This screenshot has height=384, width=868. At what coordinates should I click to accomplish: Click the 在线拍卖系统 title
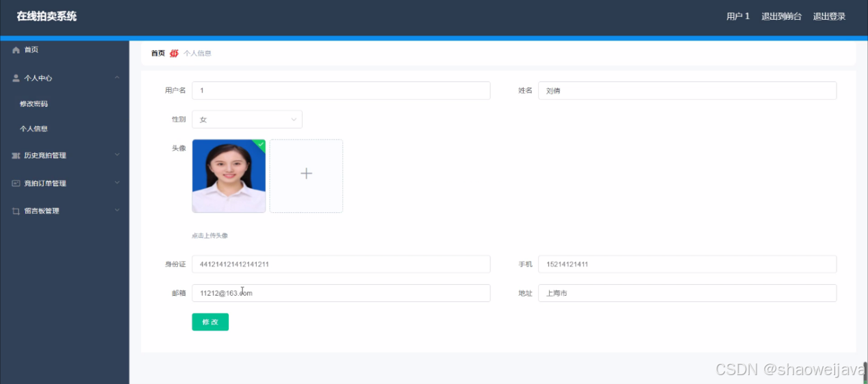pyautogui.click(x=47, y=16)
